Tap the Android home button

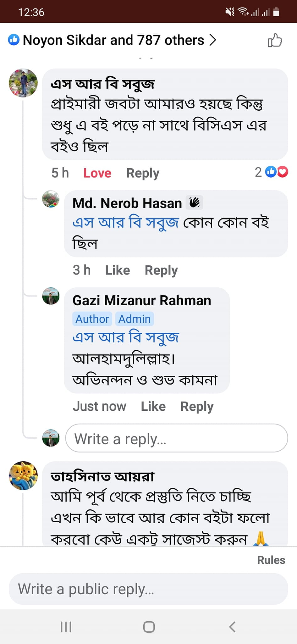point(149,627)
